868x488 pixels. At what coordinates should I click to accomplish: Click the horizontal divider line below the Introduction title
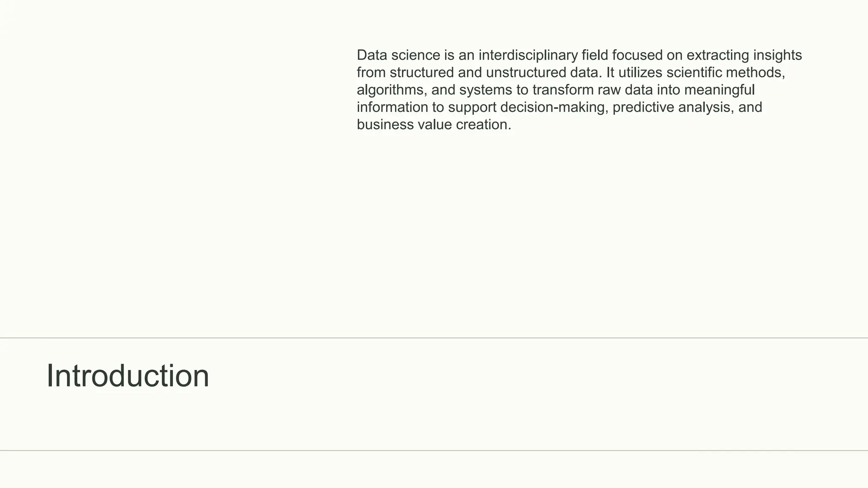tap(434, 451)
